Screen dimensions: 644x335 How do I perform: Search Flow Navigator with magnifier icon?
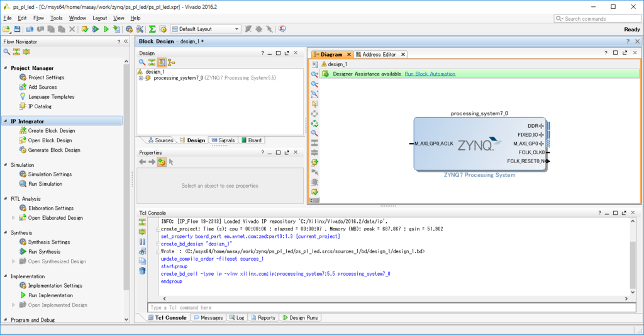[x=6, y=52]
